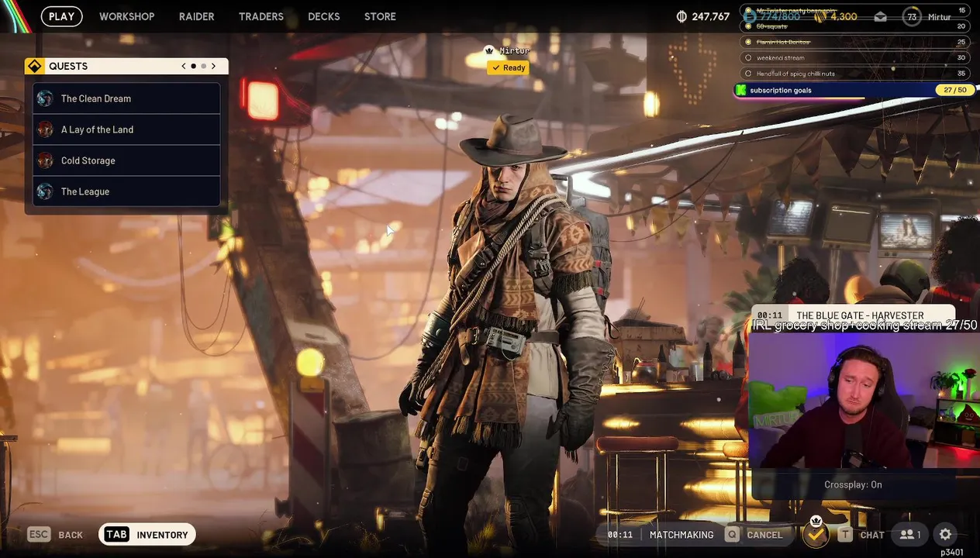The image size is (980, 558).
Task: Click the coin currency icon beside 247,767
Action: pos(682,16)
